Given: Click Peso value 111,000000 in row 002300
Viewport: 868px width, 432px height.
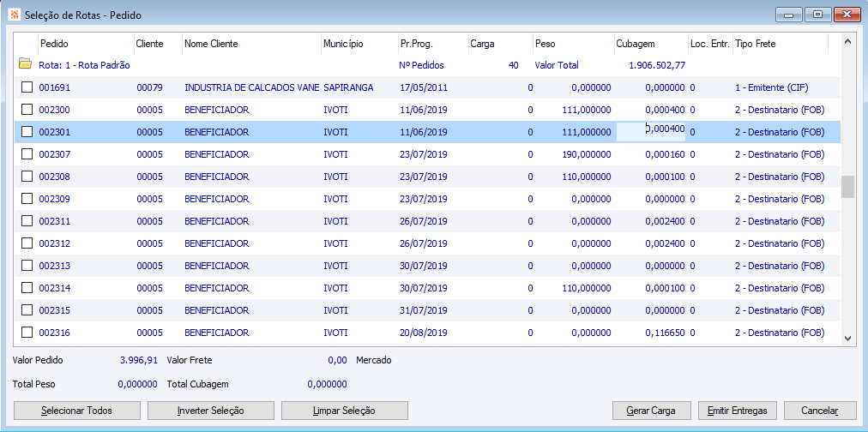Looking at the screenshot, I should (x=587, y=110).
